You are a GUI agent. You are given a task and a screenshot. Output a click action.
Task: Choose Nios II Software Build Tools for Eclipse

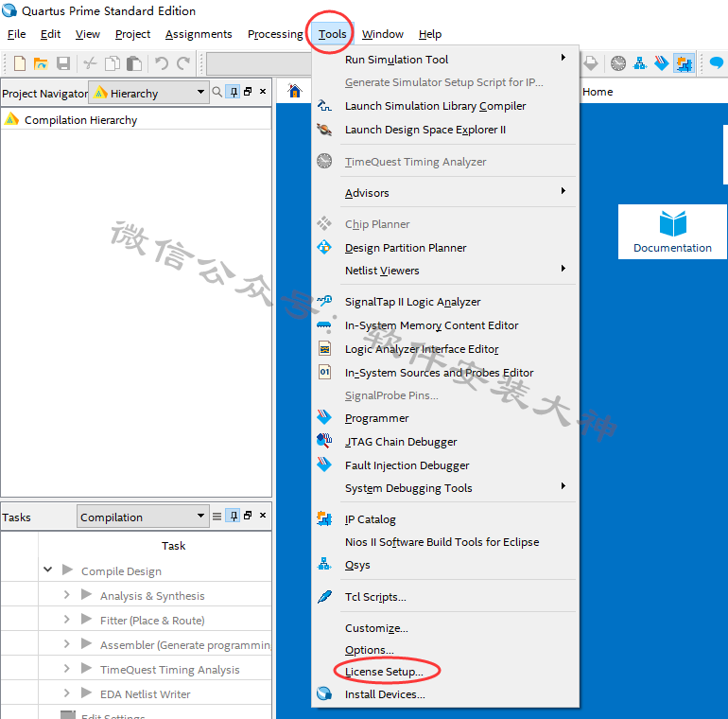[445, 542]
